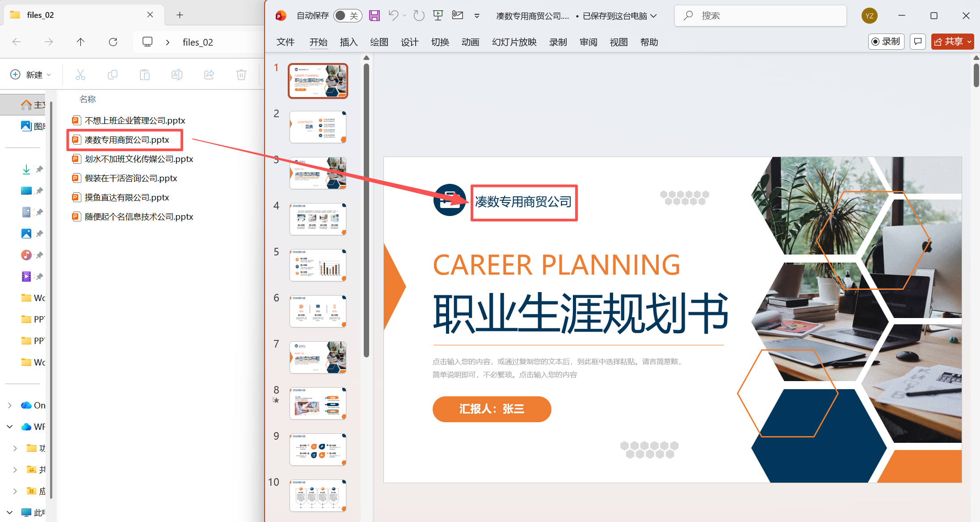Screen dimensions: 980x522
Task: Start slideshow from the Quick Access Toolbar icon
Action: click(x=437, y=15)
